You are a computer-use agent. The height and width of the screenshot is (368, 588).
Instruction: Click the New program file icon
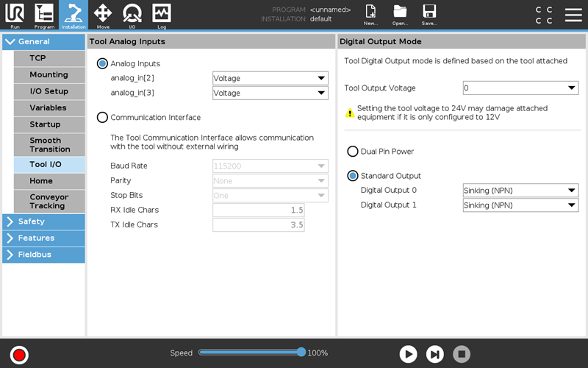click(x=370, y=14)
